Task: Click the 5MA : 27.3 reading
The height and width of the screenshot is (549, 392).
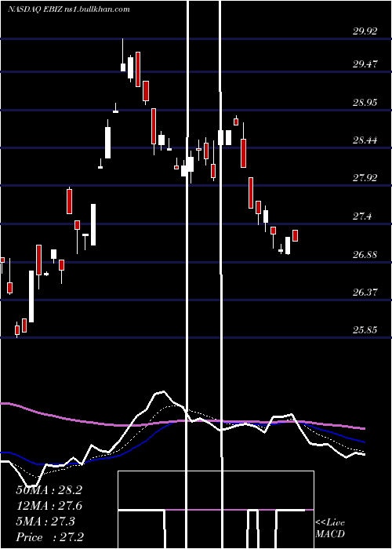Action: click(45, 522)
